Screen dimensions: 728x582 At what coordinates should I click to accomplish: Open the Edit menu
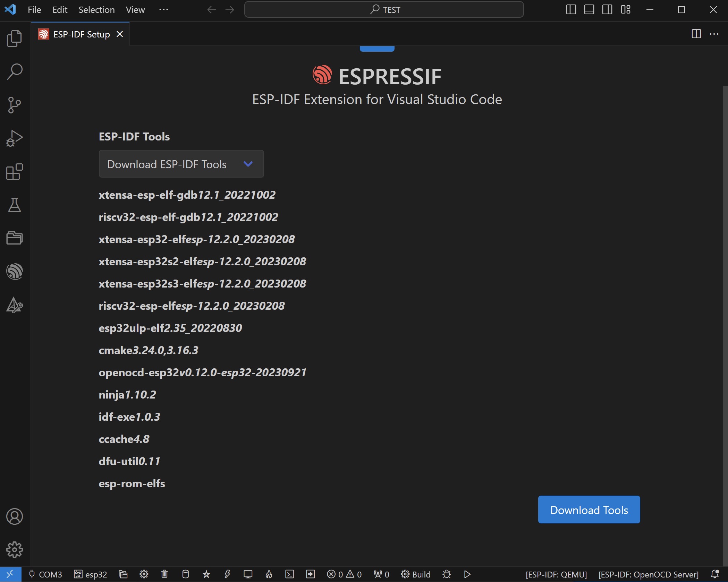pyautogui.click(x=60, y=10)
